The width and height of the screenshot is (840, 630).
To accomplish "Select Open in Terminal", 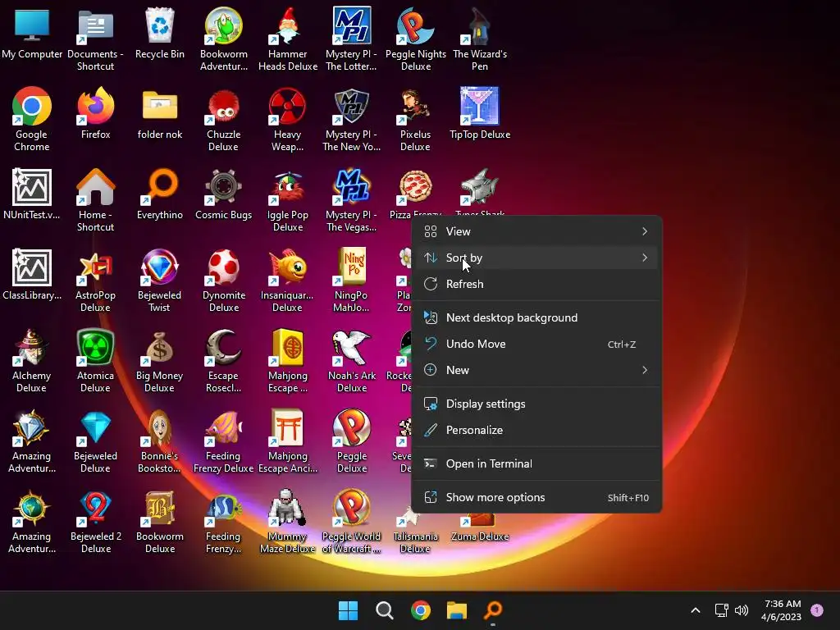I will (x=536, y=464).
